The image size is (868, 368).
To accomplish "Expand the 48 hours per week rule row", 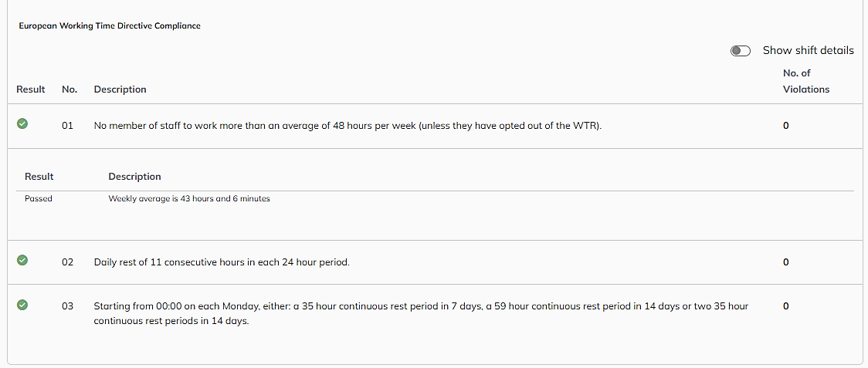I will click(434, 126).
